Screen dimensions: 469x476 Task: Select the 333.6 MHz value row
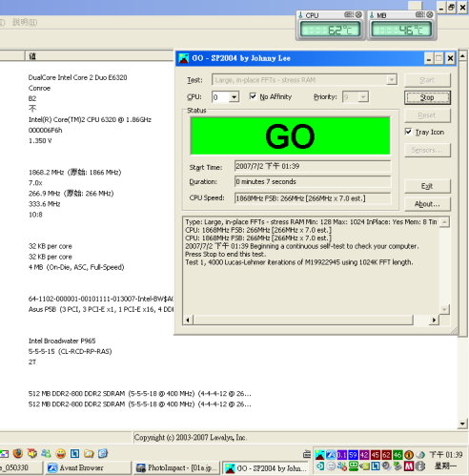pyautogui.click(x=45, y=204)
